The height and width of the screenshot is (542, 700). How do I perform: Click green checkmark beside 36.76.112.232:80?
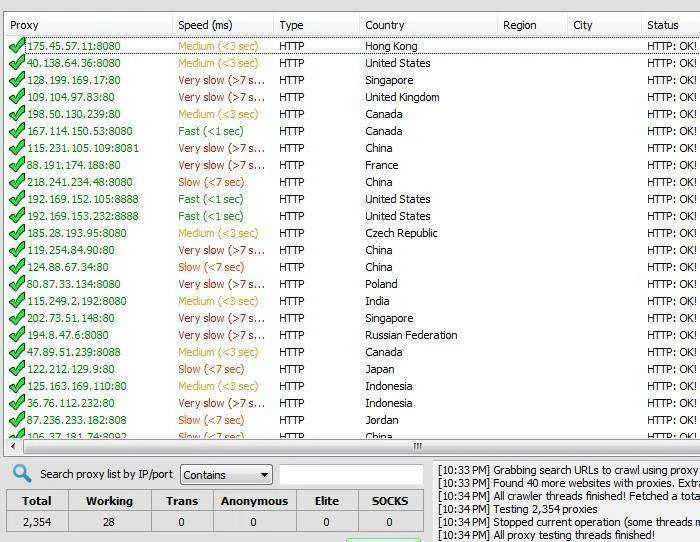[17, 403]
